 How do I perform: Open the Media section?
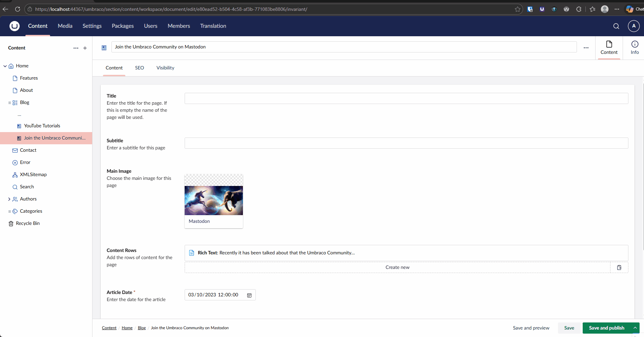click(x=65, y=26)
